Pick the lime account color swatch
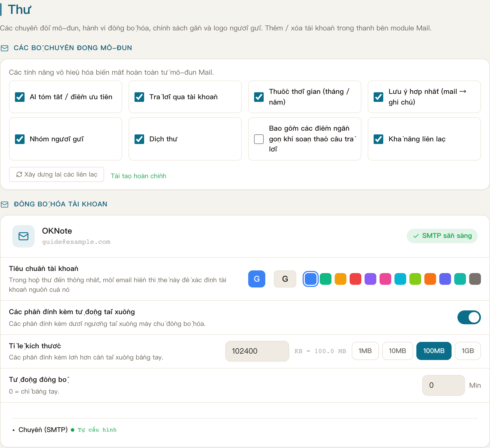This screenshot has height=448, width=490. pyautogui.click(x=415, y=279)
